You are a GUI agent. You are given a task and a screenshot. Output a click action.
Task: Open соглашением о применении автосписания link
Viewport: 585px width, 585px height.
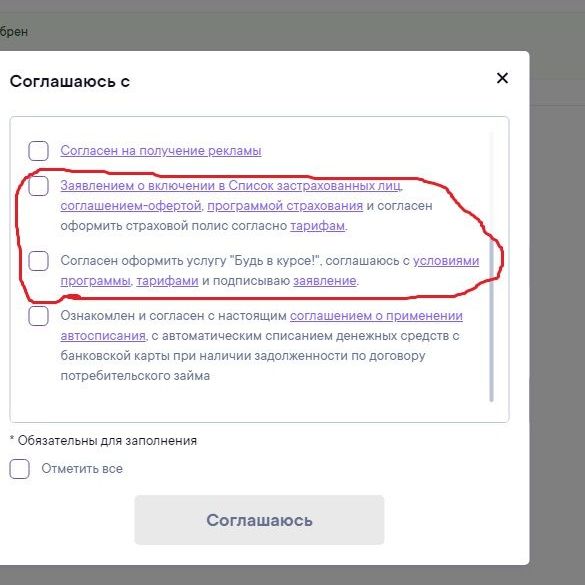click(376, 316)
